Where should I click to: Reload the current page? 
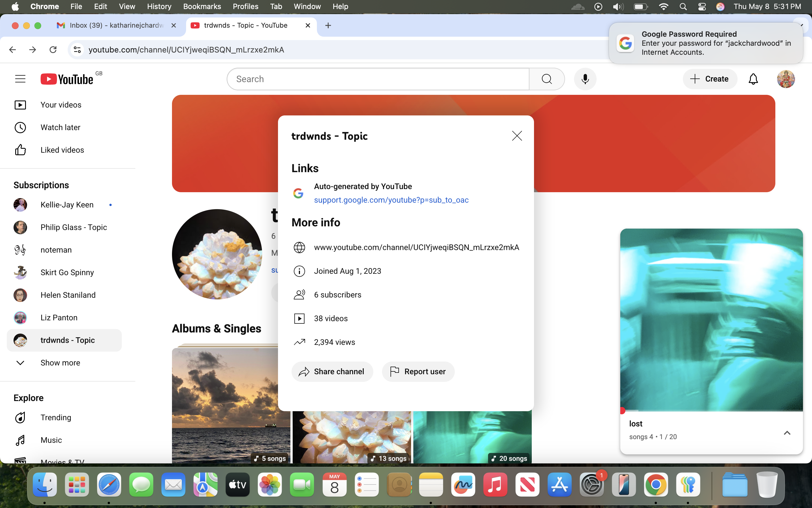pyautogui.click(x=53, y=50)
